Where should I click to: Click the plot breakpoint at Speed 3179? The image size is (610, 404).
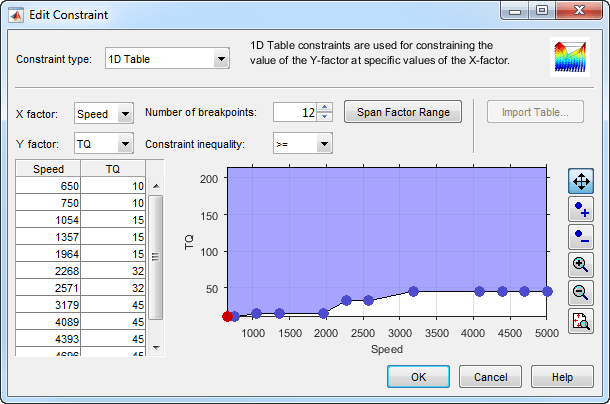pyautogui.click(x=414, y=291)
